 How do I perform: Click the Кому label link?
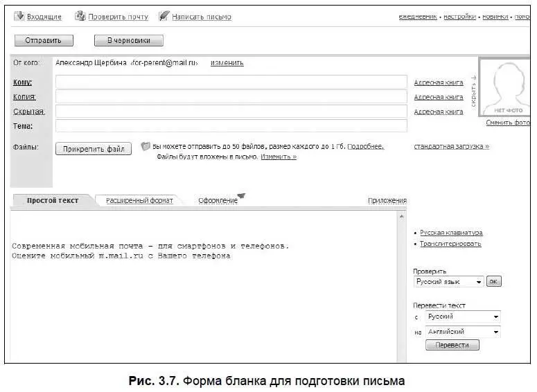[x=22, y=82]
